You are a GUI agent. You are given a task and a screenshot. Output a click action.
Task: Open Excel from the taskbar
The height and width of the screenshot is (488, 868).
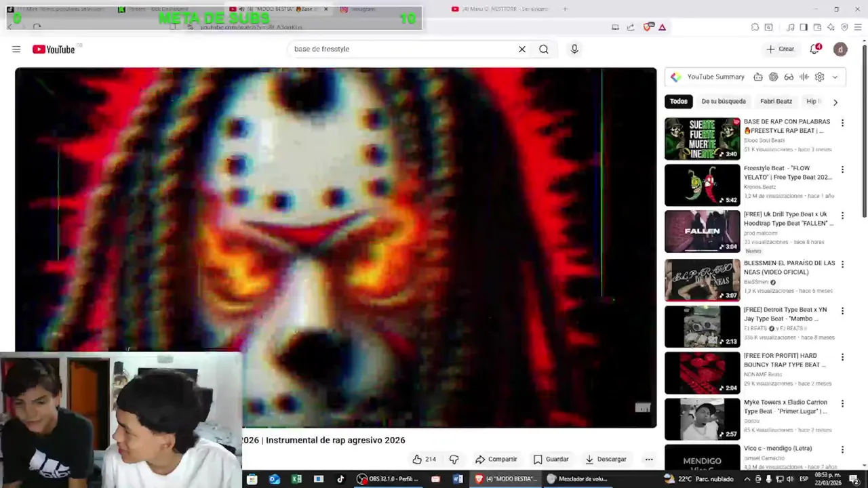click(x=296, y=479)
